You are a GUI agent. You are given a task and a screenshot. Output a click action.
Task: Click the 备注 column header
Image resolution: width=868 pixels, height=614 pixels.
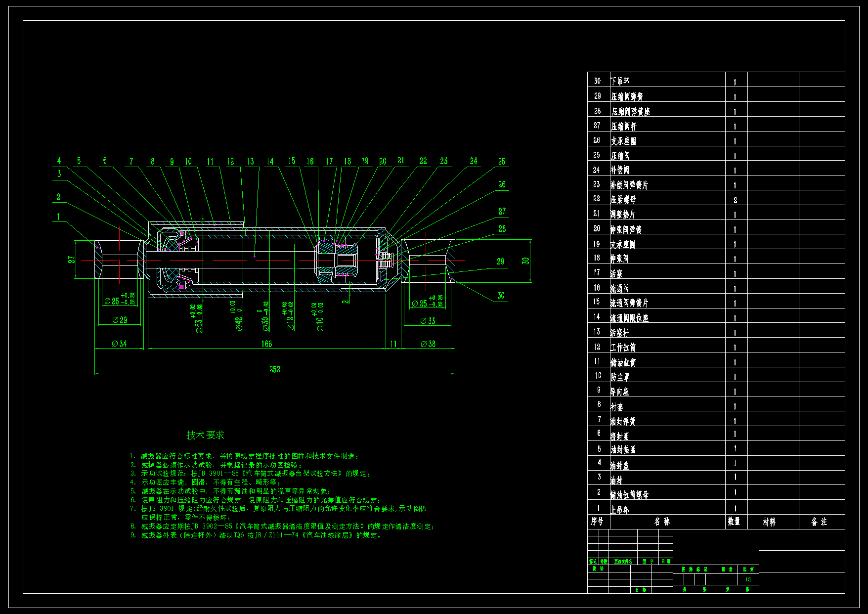[819, 522]
